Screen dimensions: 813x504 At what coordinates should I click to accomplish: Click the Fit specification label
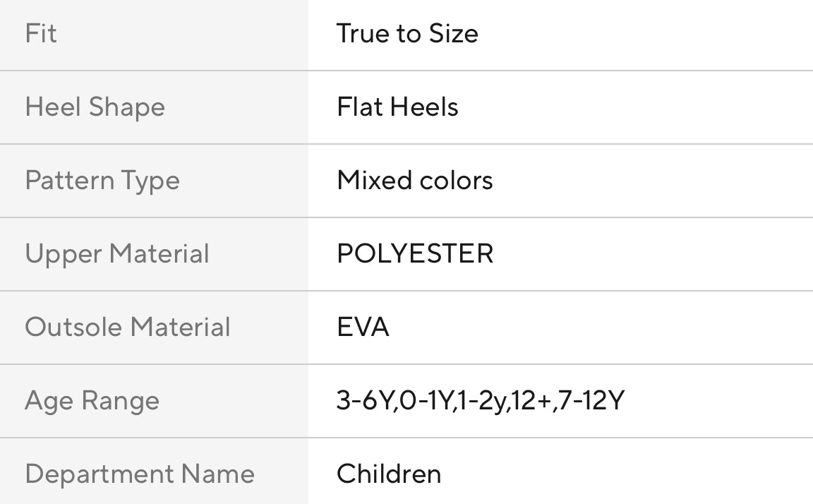click(x=41, y=34)
